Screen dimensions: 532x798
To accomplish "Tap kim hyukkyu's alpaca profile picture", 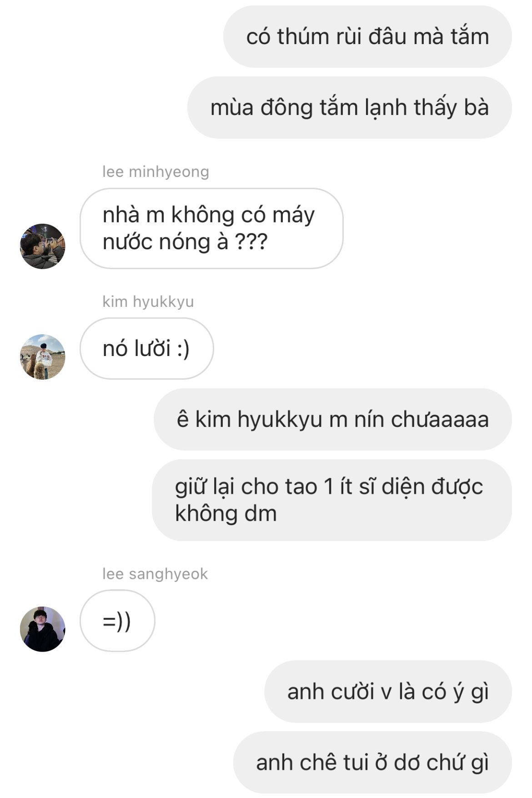I will 43,357.
